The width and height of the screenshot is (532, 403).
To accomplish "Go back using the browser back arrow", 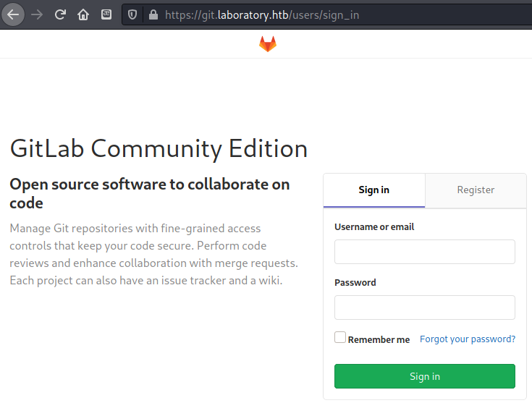I will 13,14.
